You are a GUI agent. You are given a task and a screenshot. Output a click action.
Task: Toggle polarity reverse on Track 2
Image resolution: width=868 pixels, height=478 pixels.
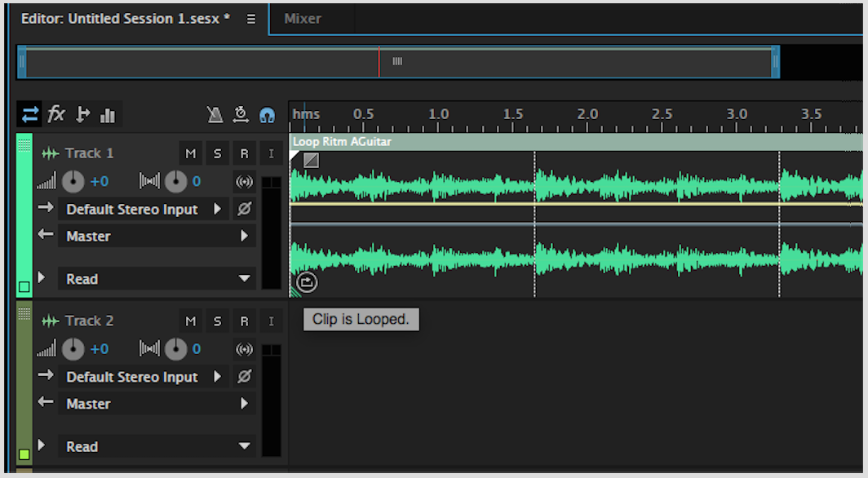tap(244, 377)
